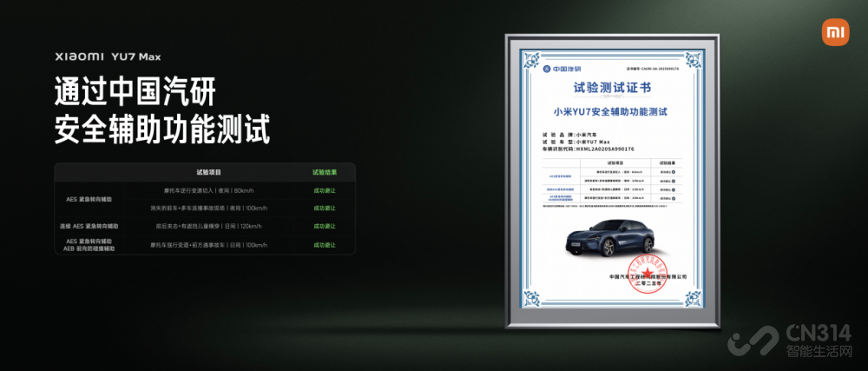The height and width of the screenshot is (371, 868).
Task: Click the 中国汽研 logo on the certificate
Action: (562, 69)
